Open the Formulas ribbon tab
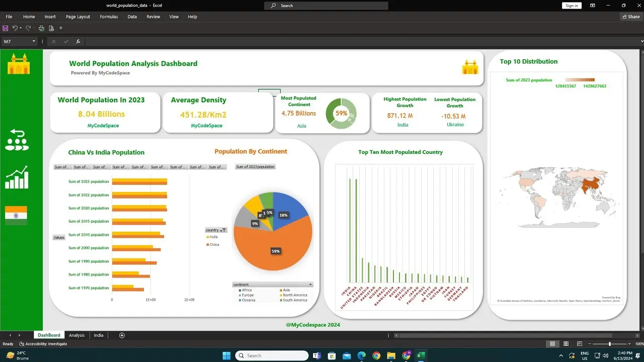 click(x=109, y=17)
